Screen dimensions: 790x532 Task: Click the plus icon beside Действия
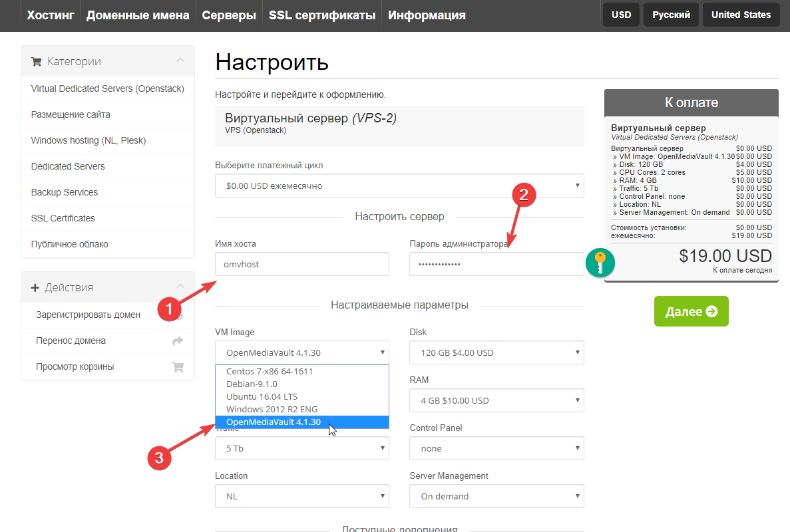point(35,288)
